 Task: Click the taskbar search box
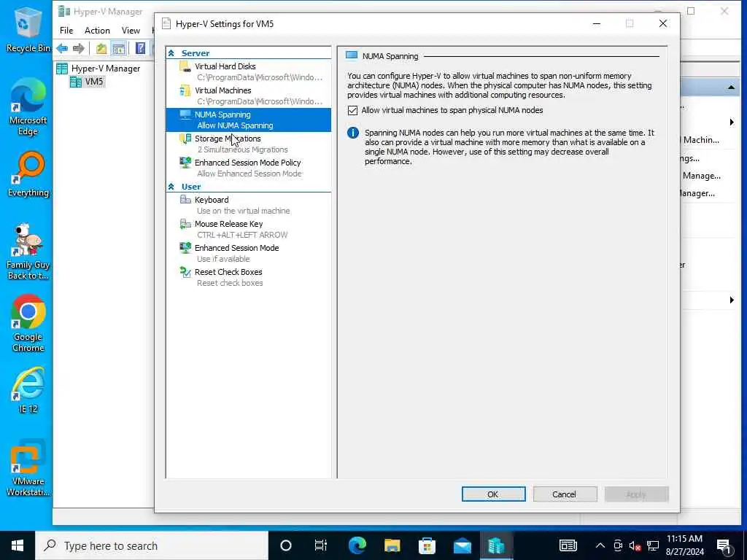(x=152, y=545)
